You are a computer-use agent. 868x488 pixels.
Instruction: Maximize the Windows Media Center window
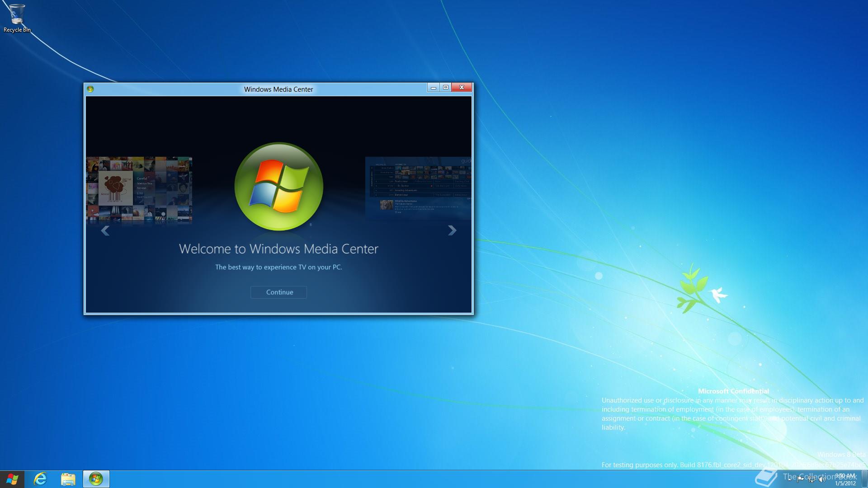coord(446,87)
